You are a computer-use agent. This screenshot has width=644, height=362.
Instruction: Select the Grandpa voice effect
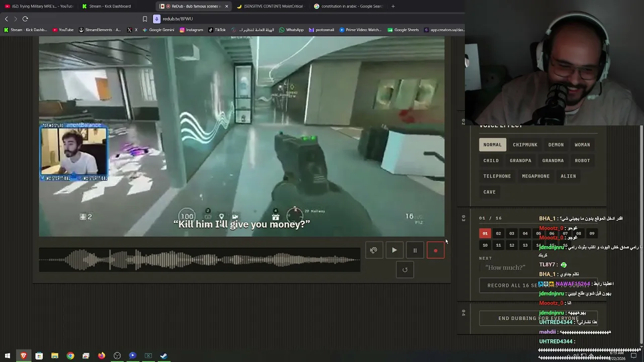tap(521, 160)
